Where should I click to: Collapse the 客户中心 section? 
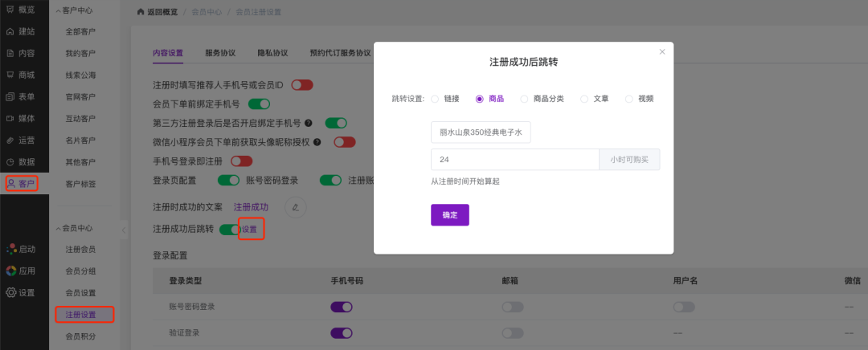pos(57,10)
